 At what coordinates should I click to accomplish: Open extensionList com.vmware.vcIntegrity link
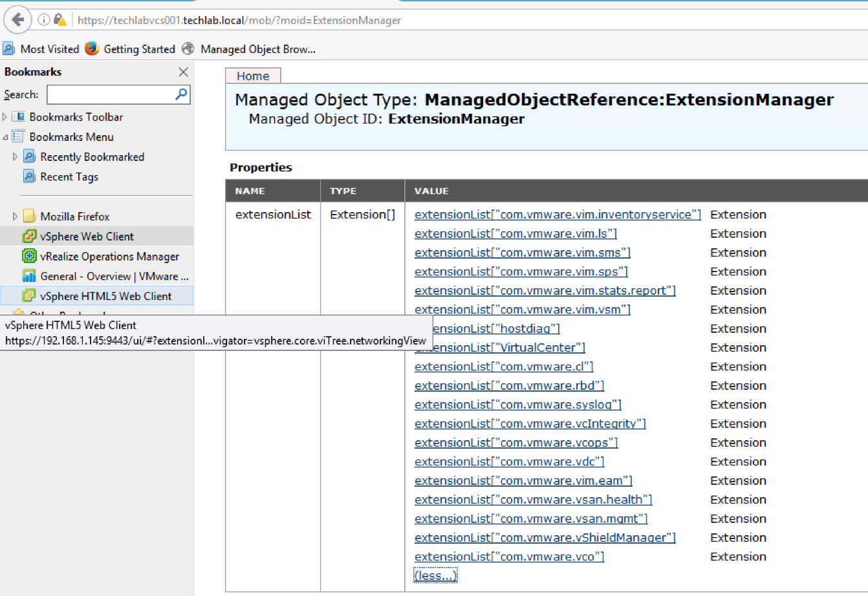pos(530,424)
